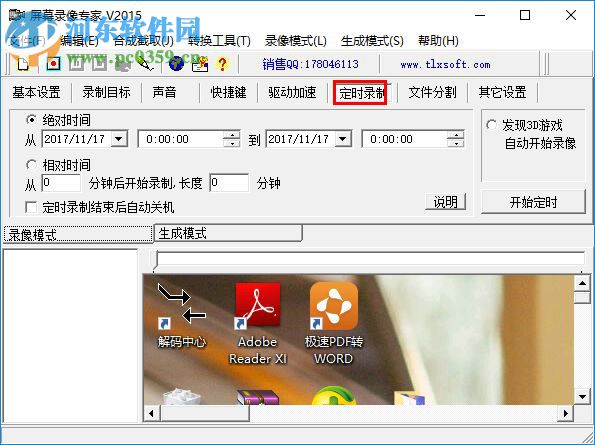The image size is (595, 445).
Task: Click the green pen toolbar icon
Action: point(145,64)
